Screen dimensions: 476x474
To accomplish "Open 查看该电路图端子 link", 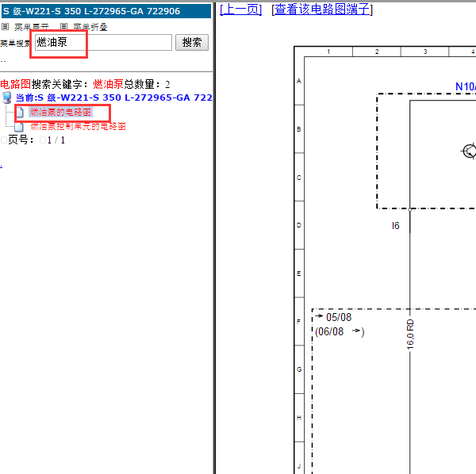I will coord(322,10).
